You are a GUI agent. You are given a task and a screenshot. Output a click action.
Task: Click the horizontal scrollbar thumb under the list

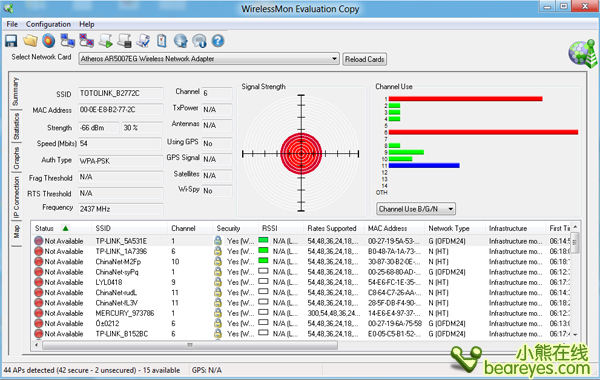(x=190, y=345)
